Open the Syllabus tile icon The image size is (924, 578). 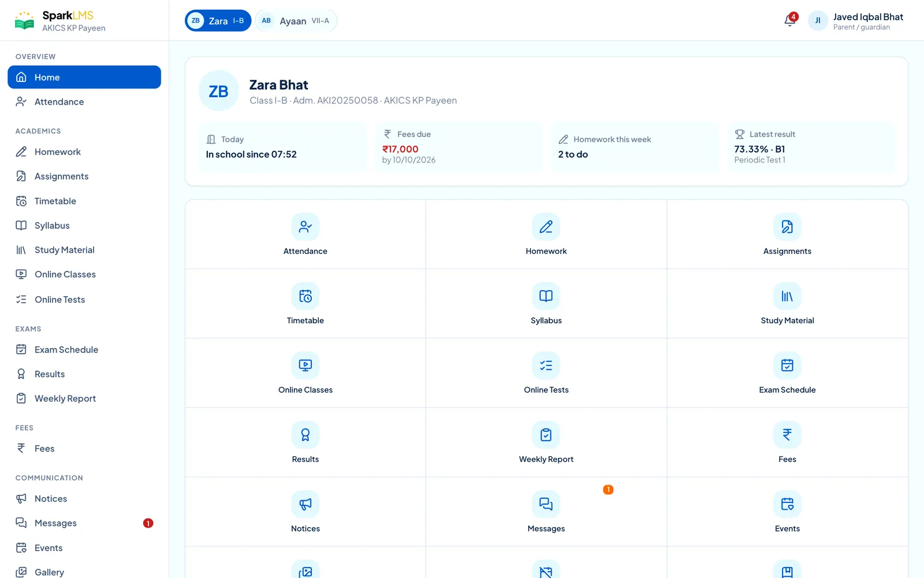546,296
